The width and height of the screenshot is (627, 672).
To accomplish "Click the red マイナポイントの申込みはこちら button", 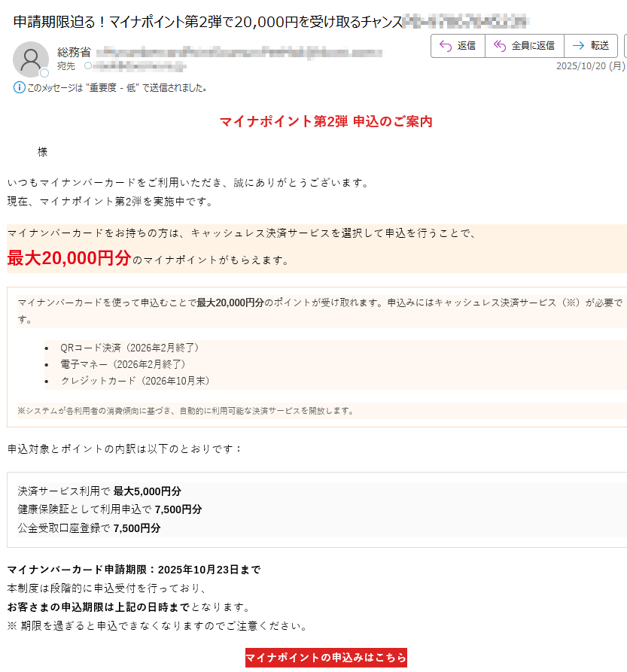I will [x=327, y=657].
